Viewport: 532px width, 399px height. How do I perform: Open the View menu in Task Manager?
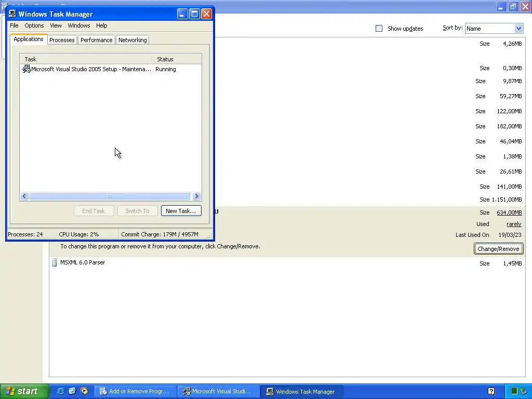56,25
